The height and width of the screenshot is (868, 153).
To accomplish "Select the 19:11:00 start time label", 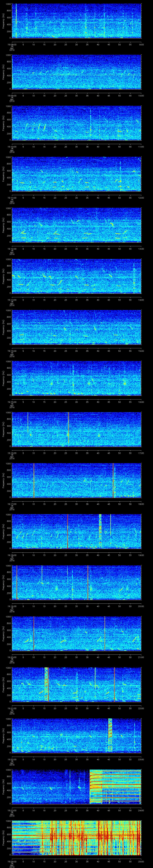I will point(12,197).
